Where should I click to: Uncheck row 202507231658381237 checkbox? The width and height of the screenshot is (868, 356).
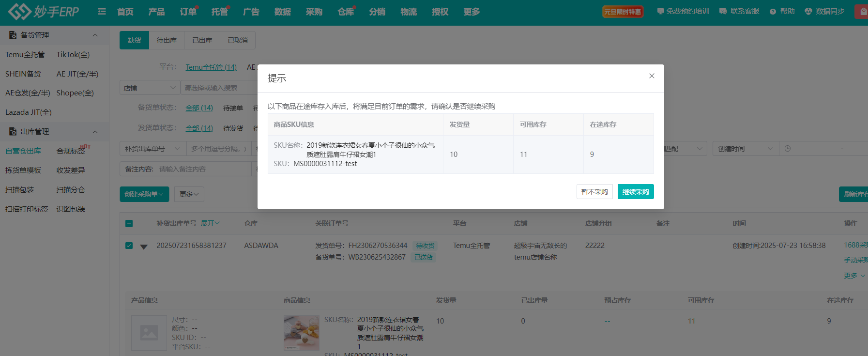[x=129, y=246]
